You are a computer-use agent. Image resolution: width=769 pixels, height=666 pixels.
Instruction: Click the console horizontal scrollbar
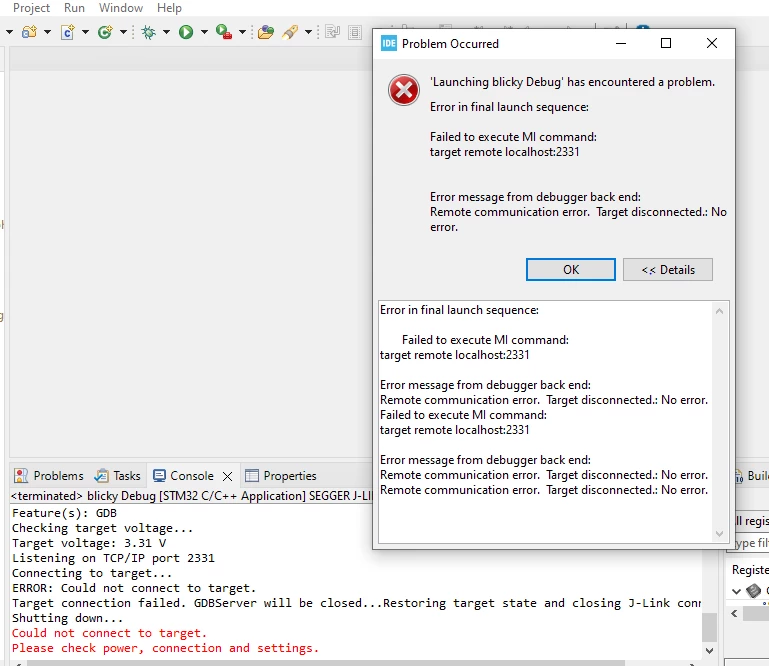click(x=326, y=663)
